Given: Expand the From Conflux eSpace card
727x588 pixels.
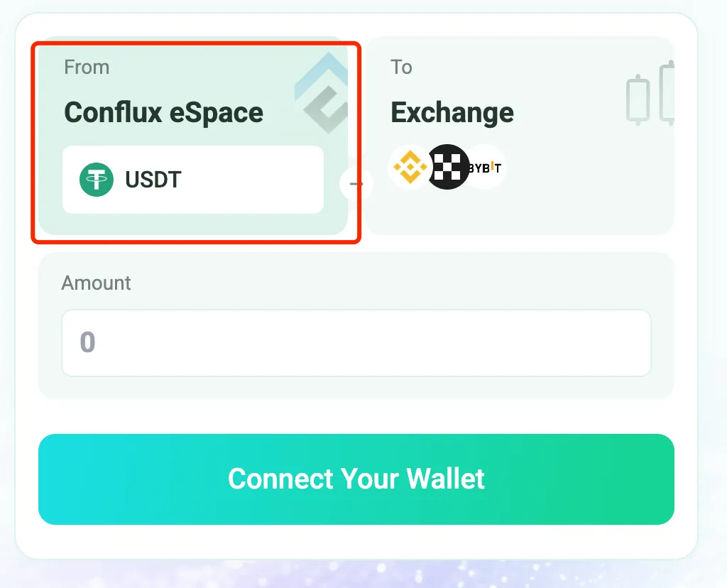Looking at the screenshot, I should coord(193,136).
